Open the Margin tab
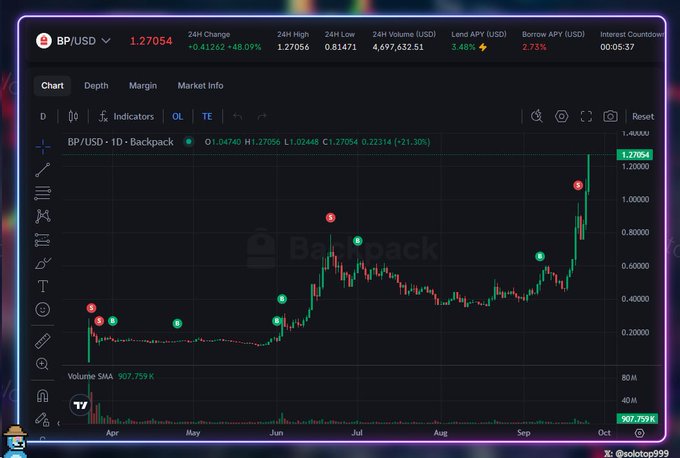The height and width of the screenshot is (458, 680). click(143, 85)
